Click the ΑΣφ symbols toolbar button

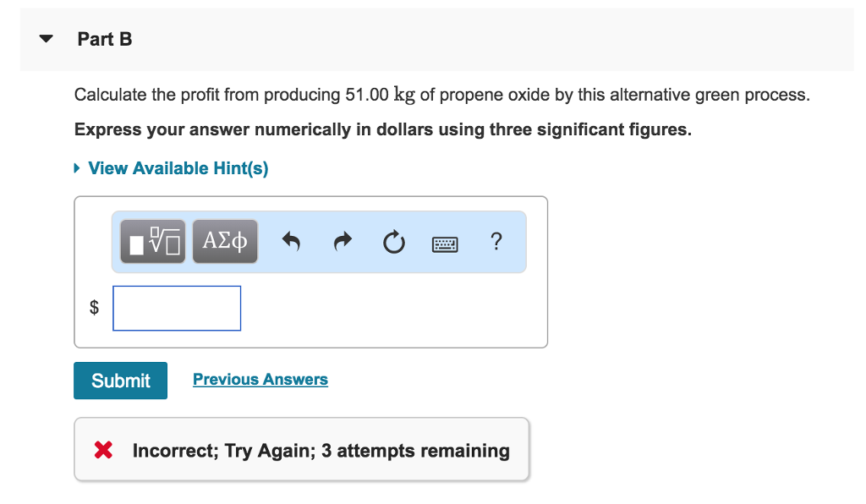[x=225, y=241]
